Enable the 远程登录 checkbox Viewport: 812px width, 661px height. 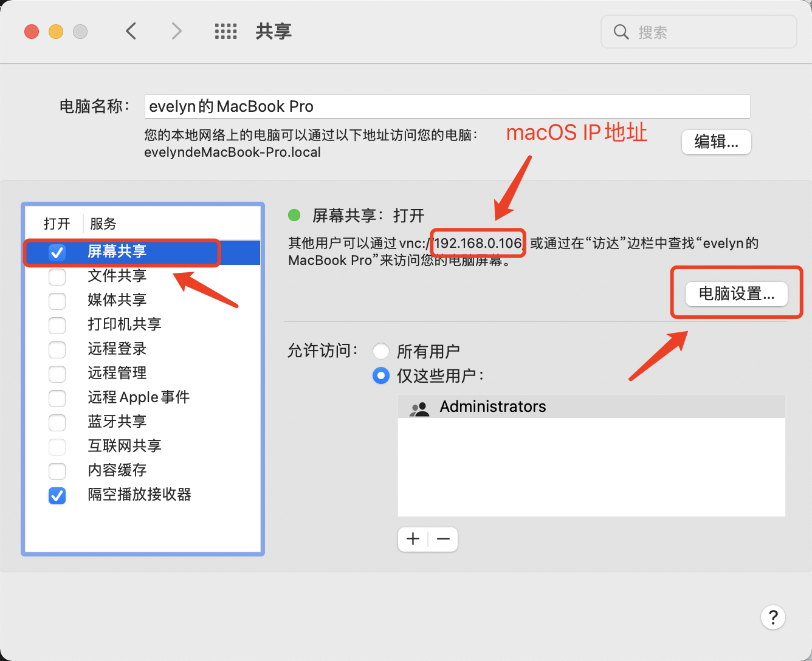[57, 350]
